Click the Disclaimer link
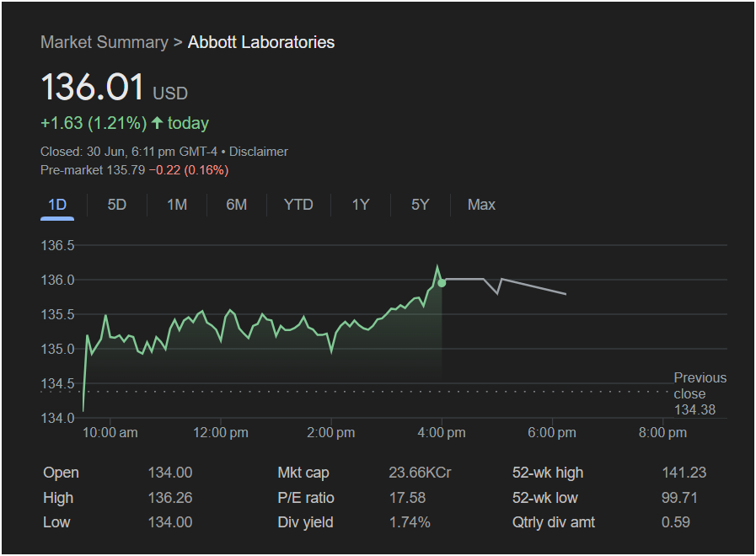The image size is (756, 556). coord(259,152)
